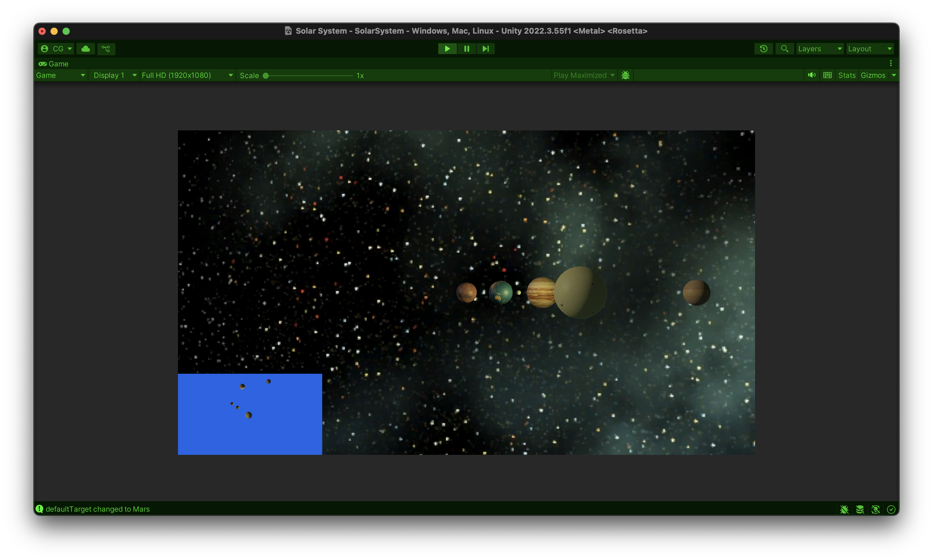Click the 1x scale value label
Screen dimensions: 933x560
[x=360, y=75]
